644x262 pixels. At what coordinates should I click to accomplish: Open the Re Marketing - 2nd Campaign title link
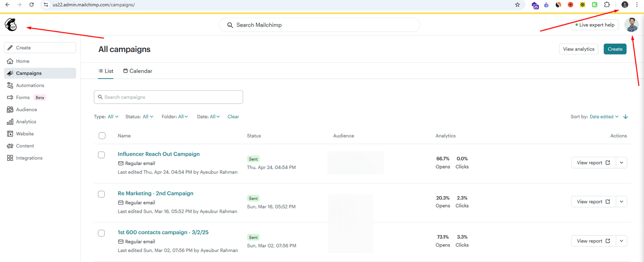(x=155, y=193)
